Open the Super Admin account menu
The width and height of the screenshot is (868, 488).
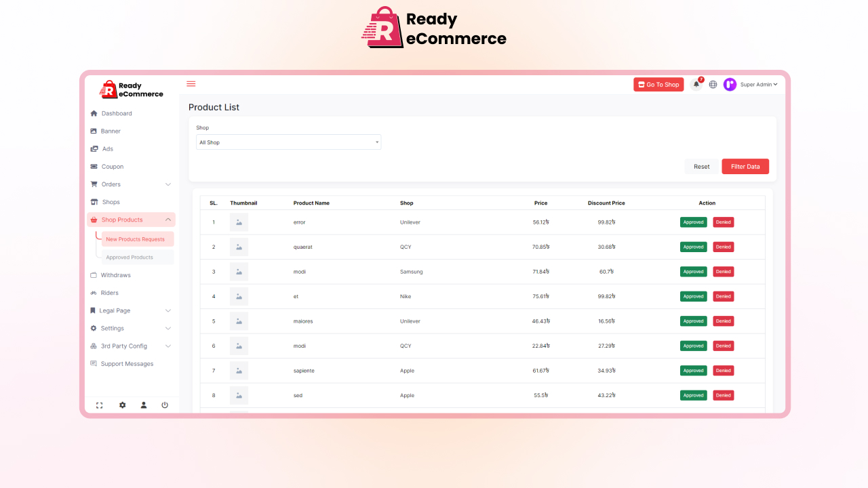pyautogui.click(x=758, y=84)
